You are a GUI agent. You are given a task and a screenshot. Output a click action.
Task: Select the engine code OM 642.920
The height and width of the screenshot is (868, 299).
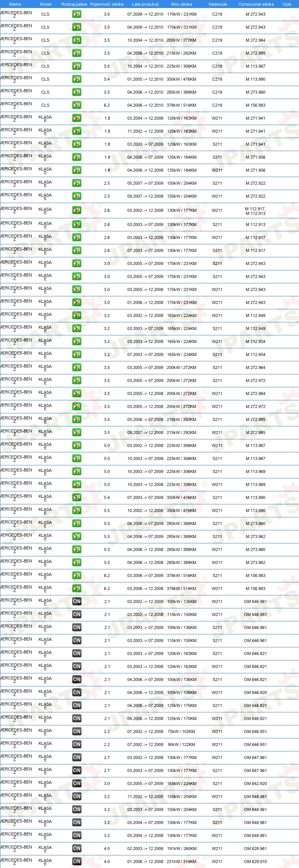[255, 783]
